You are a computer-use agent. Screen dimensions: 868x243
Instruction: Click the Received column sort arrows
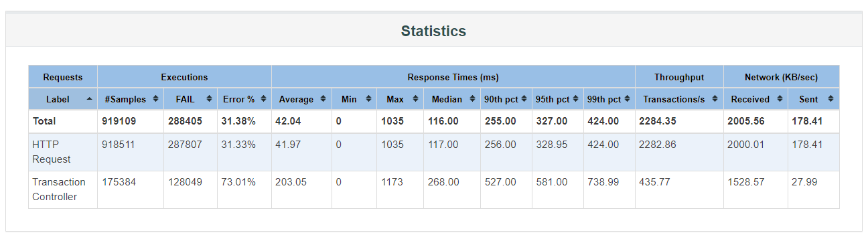(x=780, y=99)
